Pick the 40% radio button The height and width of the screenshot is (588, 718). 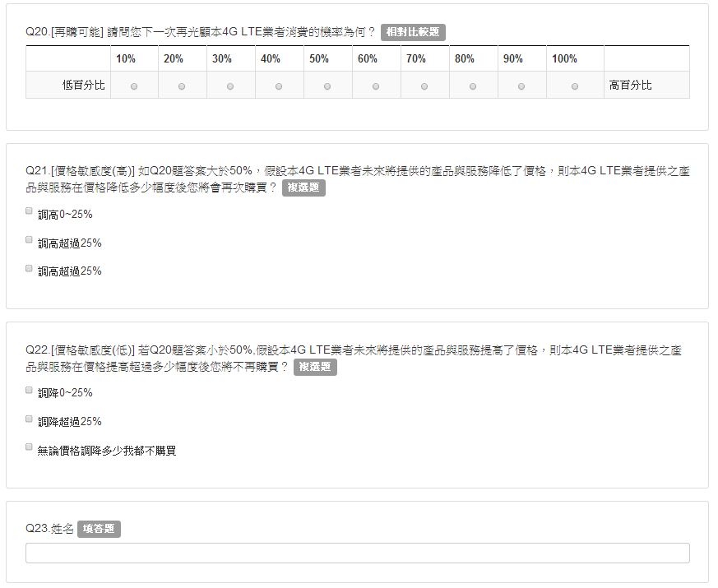click(x=279, y=86)
